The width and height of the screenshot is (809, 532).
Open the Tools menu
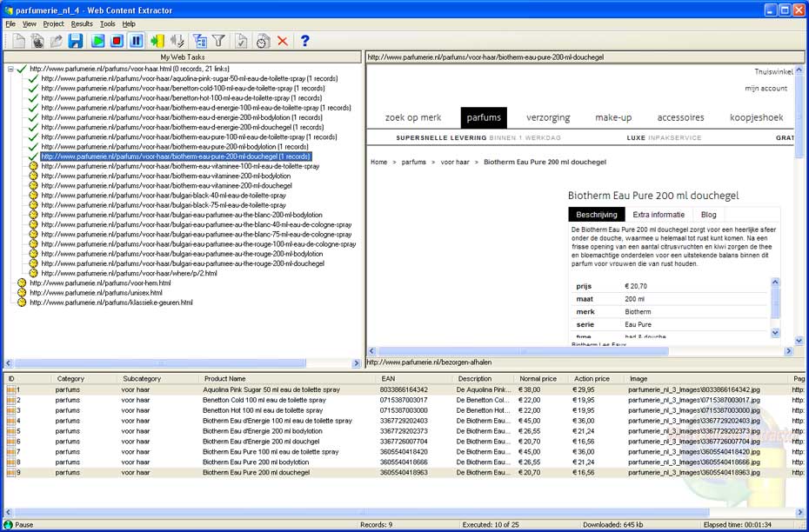[107, 23]
